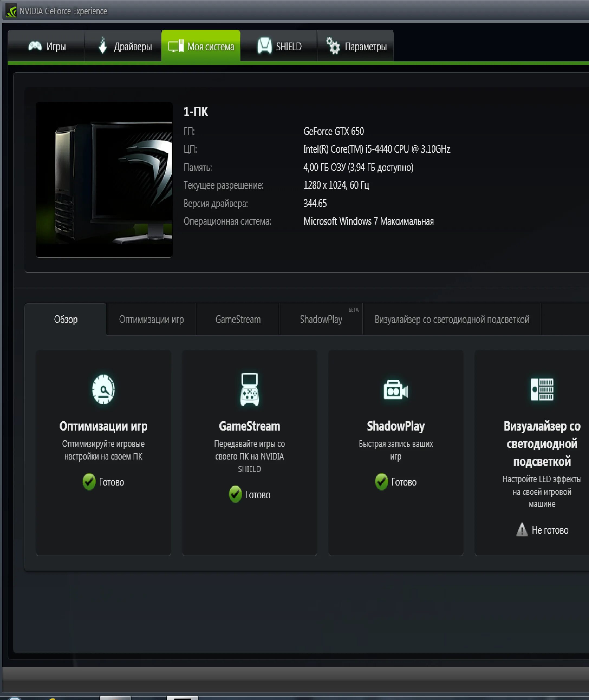Click the speedometer icon for Оптимизации игр
Screen dimensions: 589x700
[103, 389]
